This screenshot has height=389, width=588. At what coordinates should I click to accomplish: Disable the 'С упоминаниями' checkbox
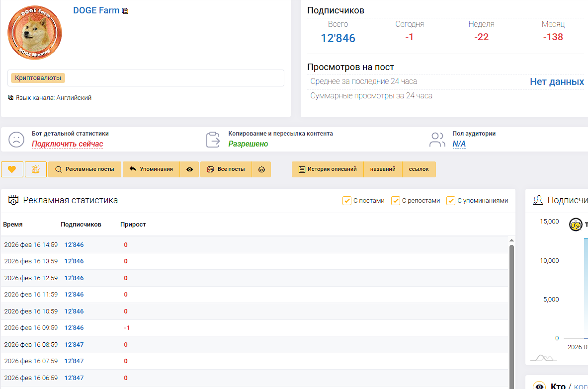click(x=451, y=201)
